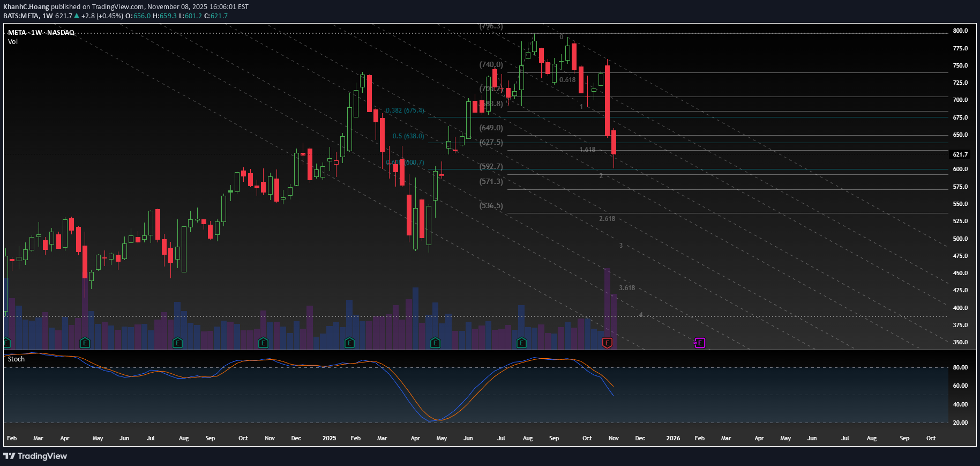Select the earnings marker near May 2025
980x466 pixels.
(x=435, y=343)
